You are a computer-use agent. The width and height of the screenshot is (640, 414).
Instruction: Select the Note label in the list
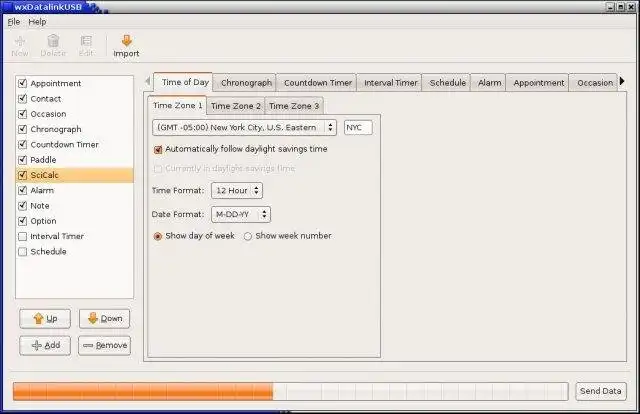coord(40,206)
